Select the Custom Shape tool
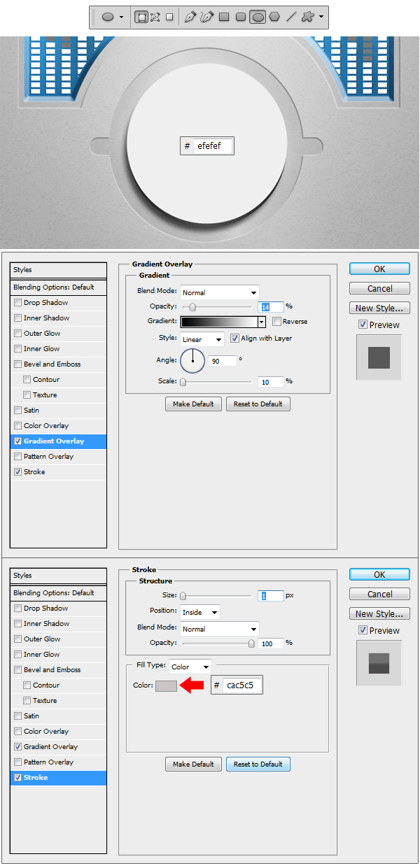 (308, 17)
